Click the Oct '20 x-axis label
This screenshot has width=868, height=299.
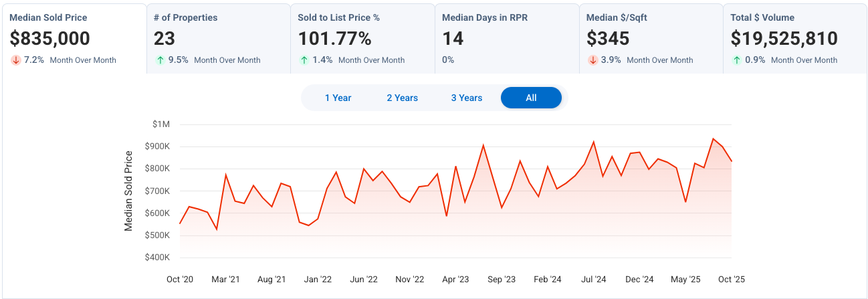tap(180, 279)
